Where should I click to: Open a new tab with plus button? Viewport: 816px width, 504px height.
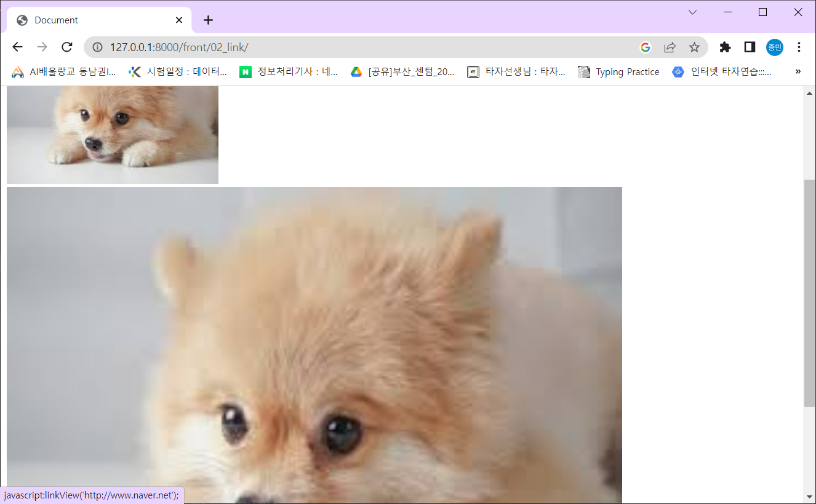click(x=208, y=20)
